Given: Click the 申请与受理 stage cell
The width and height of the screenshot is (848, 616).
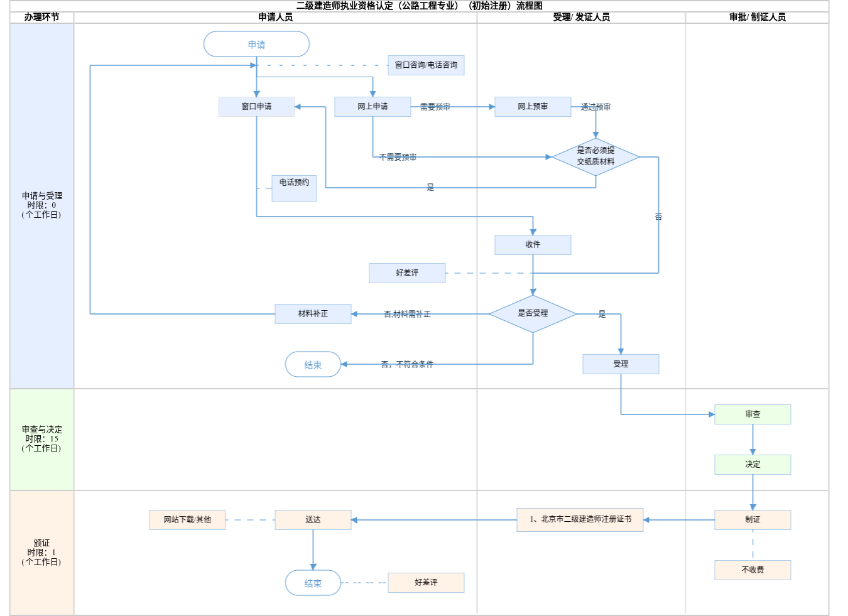Looking at the screenshot, I should (x=41, y=205).
